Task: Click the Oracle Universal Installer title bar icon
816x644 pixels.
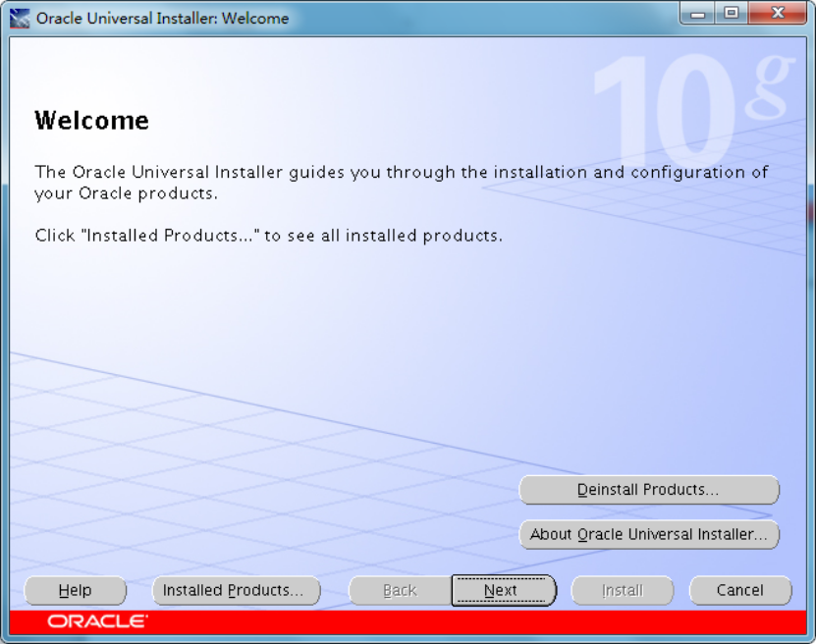Action: (x=20, y=19)
